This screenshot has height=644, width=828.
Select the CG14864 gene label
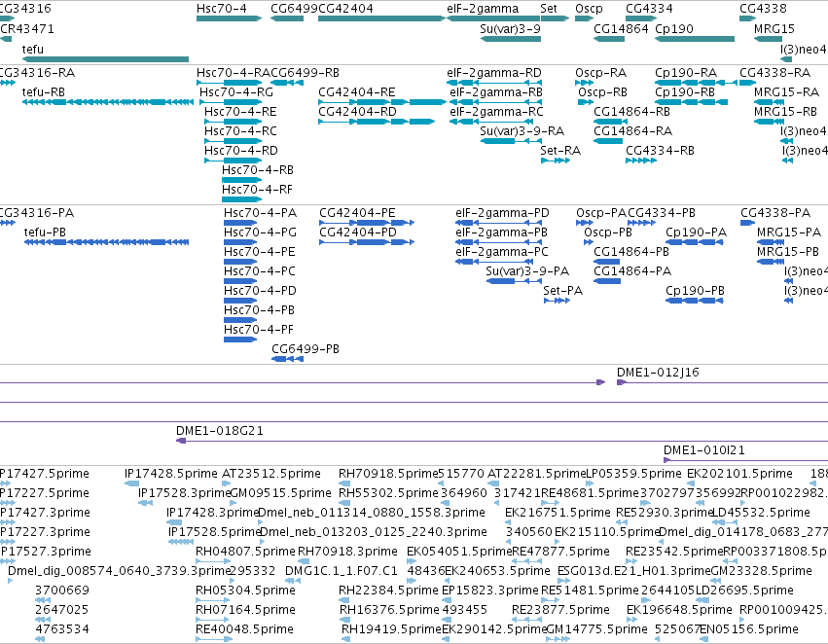(x=621, y=29)
